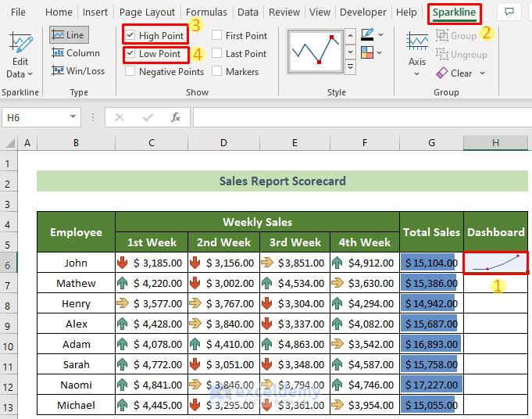Image resolution: width=532 pixels, height=419 pixels.
Task: Expand the Sparkline Color dropdown
Action: [x=380, y=35]
